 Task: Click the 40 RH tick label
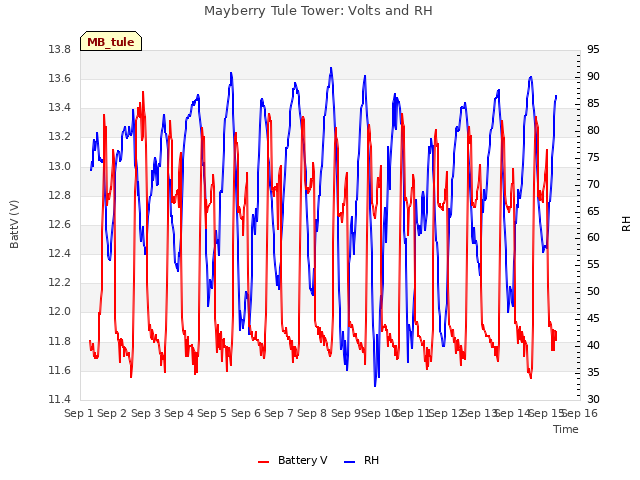click(x=593, y=345)
